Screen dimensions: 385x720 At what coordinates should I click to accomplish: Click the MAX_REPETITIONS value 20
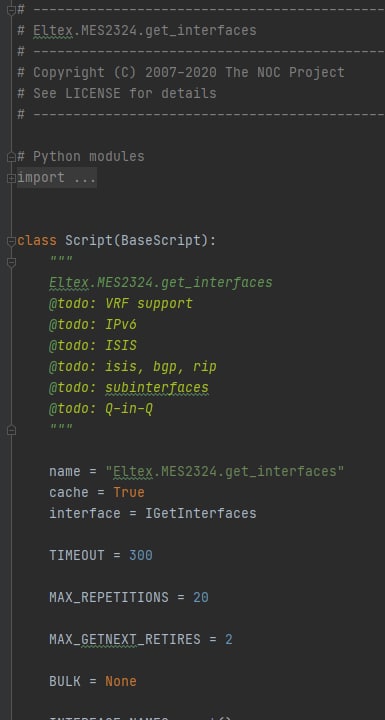pos(201,597)
